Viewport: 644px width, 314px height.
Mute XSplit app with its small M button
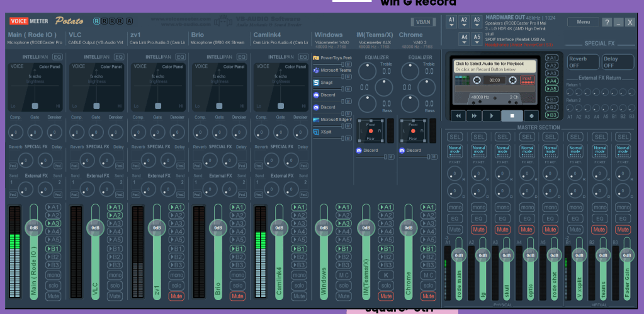[348, 139]
